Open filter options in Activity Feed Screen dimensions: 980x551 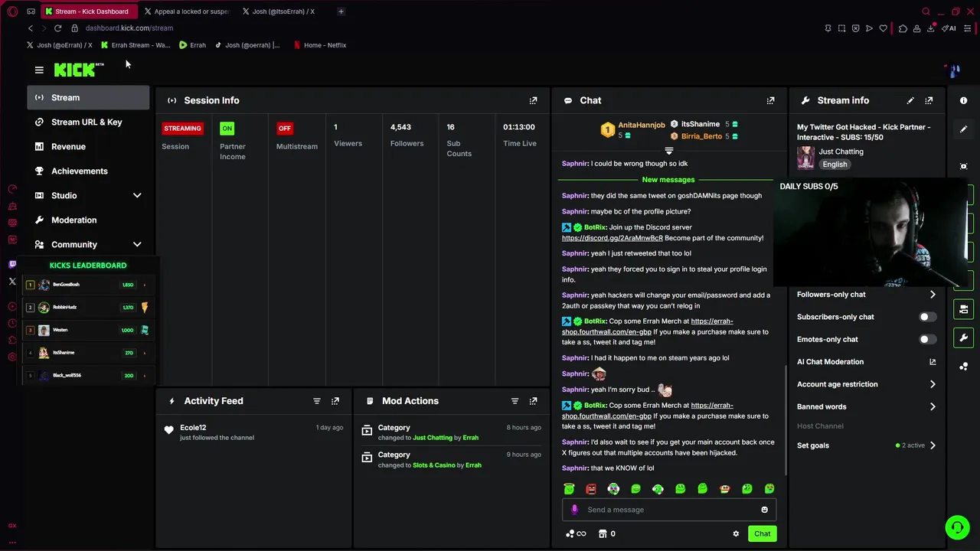click(x=316, y=401)
